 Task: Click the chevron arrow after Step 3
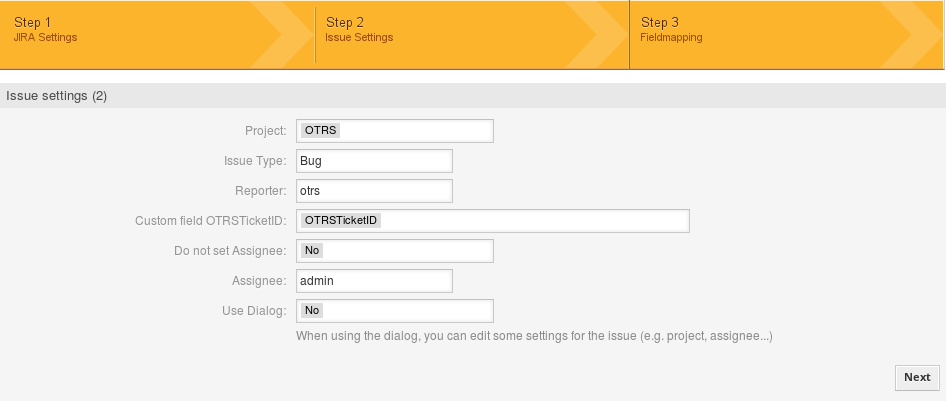point(922,35)
